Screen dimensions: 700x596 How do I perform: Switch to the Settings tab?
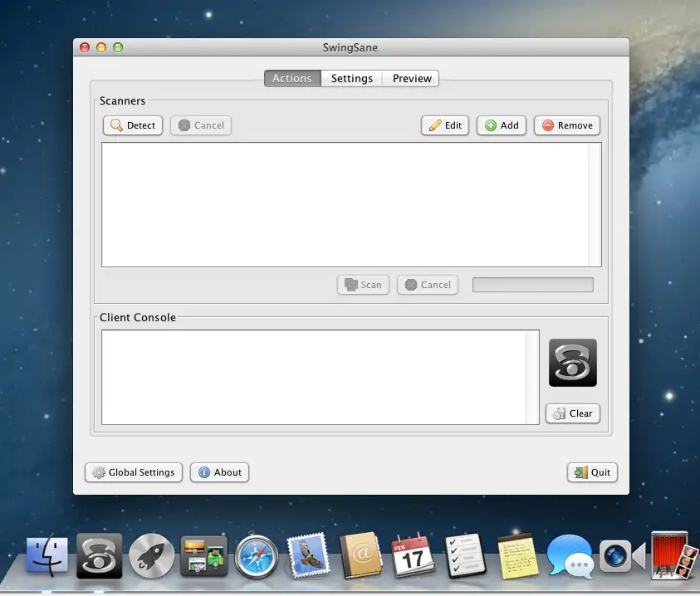(x=352, y=79)
